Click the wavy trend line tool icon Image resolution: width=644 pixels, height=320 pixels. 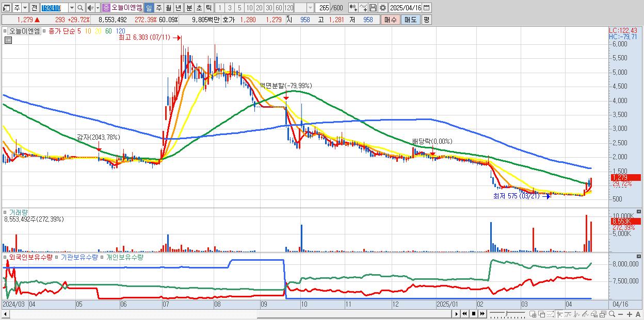[x=568, y=314]
